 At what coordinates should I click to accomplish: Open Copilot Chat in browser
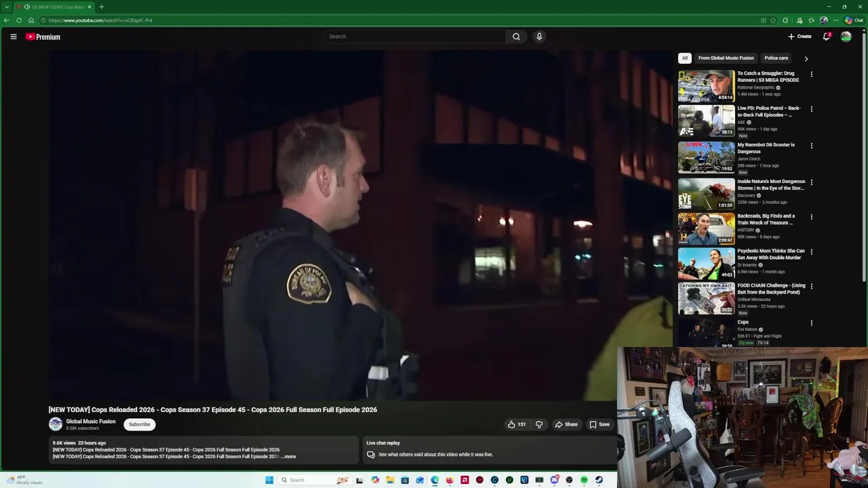tap(854, 20)
